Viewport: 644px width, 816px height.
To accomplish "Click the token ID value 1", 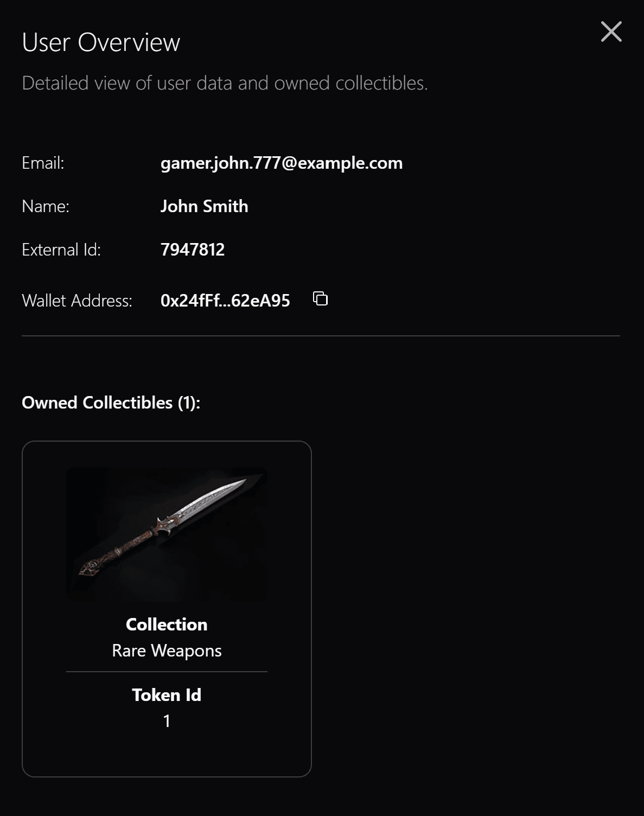I will (167, 721).
